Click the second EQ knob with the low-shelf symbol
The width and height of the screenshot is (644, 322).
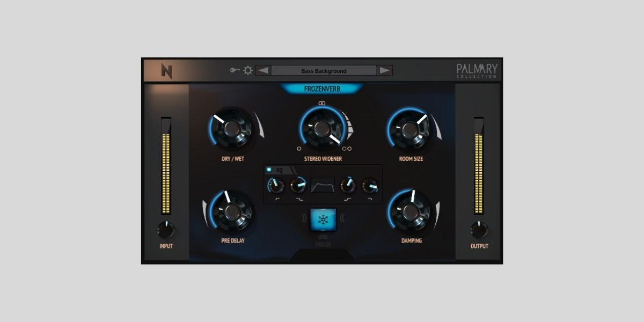coord(298,186)
